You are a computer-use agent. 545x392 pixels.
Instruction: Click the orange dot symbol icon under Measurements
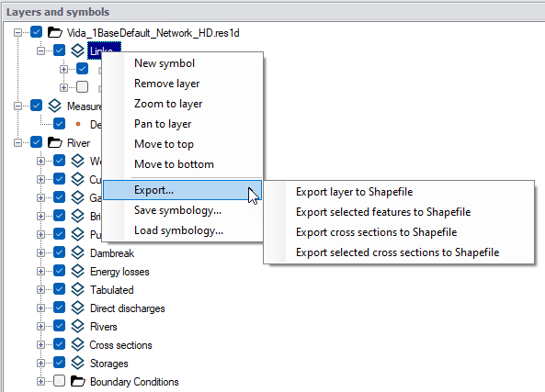click(x=78, y=124)
